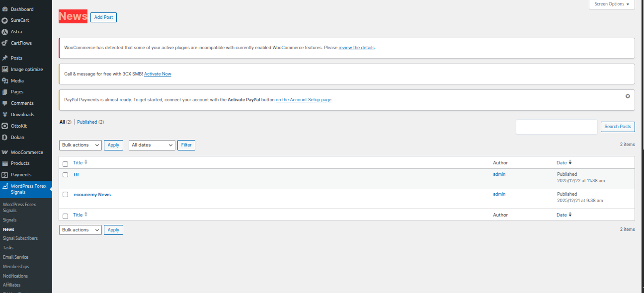
Task: Click the Astra theme icon
Action: [5, 32]
